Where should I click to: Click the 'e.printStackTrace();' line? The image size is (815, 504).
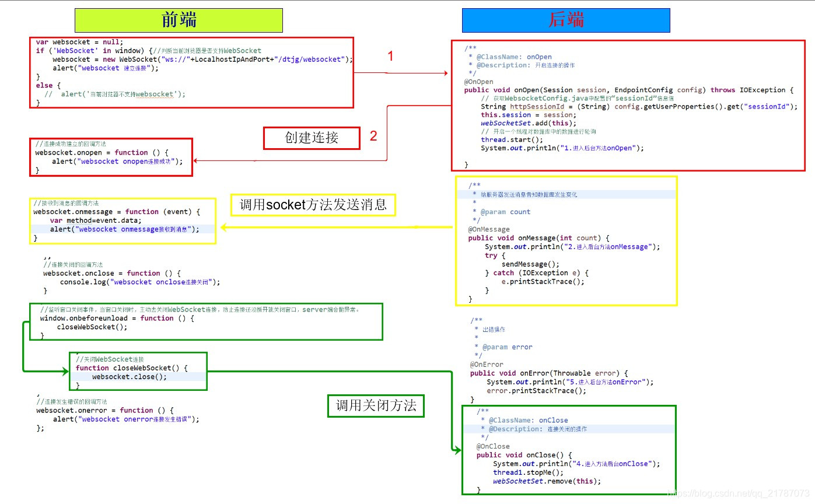coord(543,282)
